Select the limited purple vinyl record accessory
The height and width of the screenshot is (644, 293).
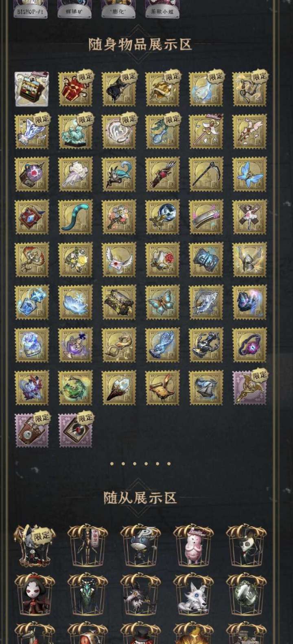click(x=75, y=431)
